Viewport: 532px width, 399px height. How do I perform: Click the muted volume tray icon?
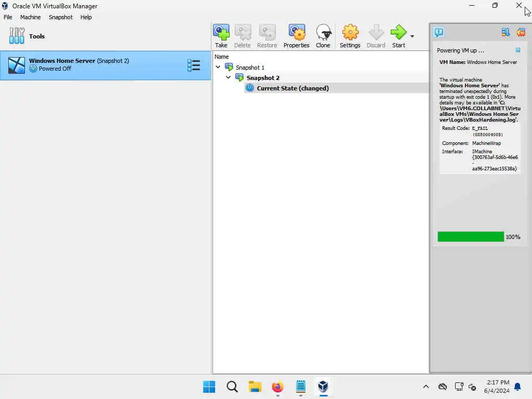pyautogui.click(x=472, y=387)
